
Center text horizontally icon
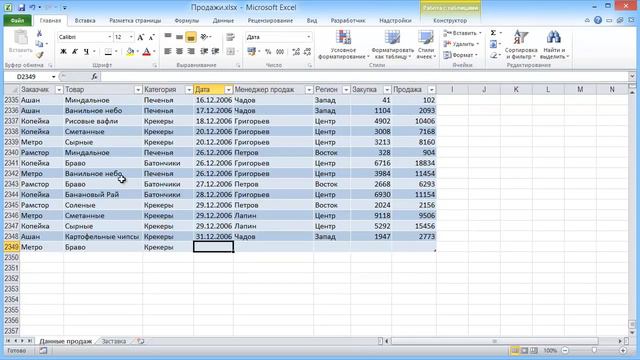pyautogui.click(x=179, y=51)
